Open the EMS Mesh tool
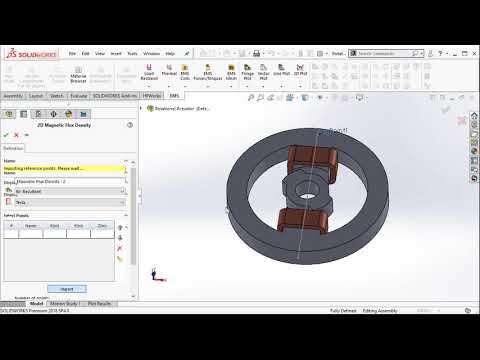Image resolution: width=480 pixels, height=360 pixels. 231,72
